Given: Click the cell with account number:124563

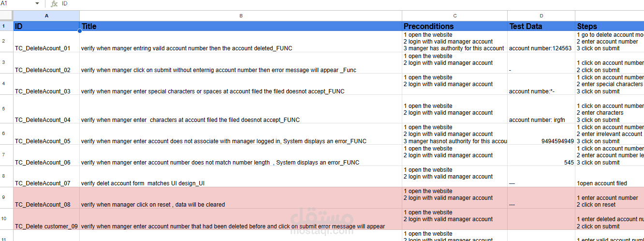Looking at the screenshot, I should 542,42.
